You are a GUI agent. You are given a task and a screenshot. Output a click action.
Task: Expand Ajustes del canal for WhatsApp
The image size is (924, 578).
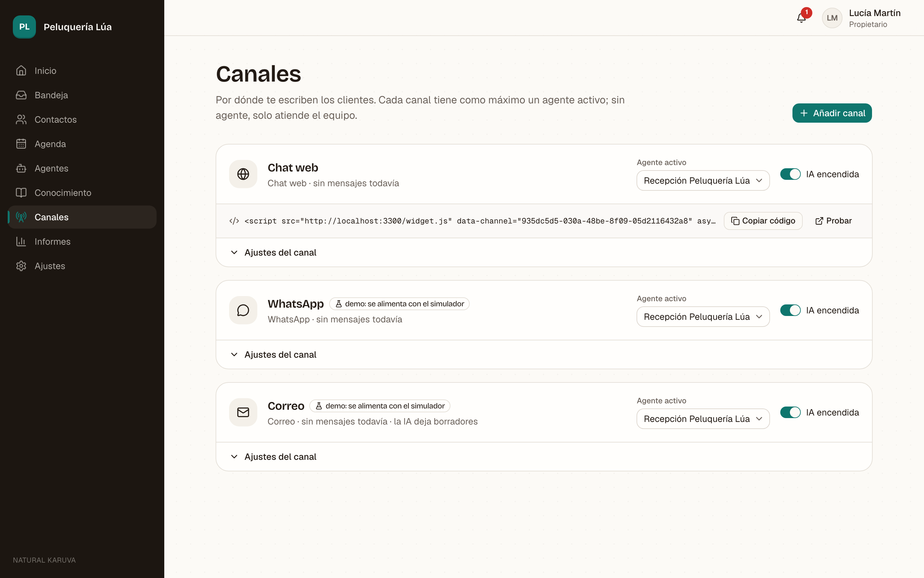pos(544,355)
